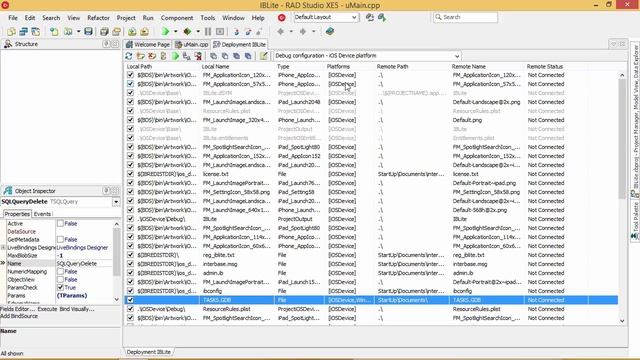Toggle the GetMetadata property checkbox

pyautogui.click(x=60, y=239)
